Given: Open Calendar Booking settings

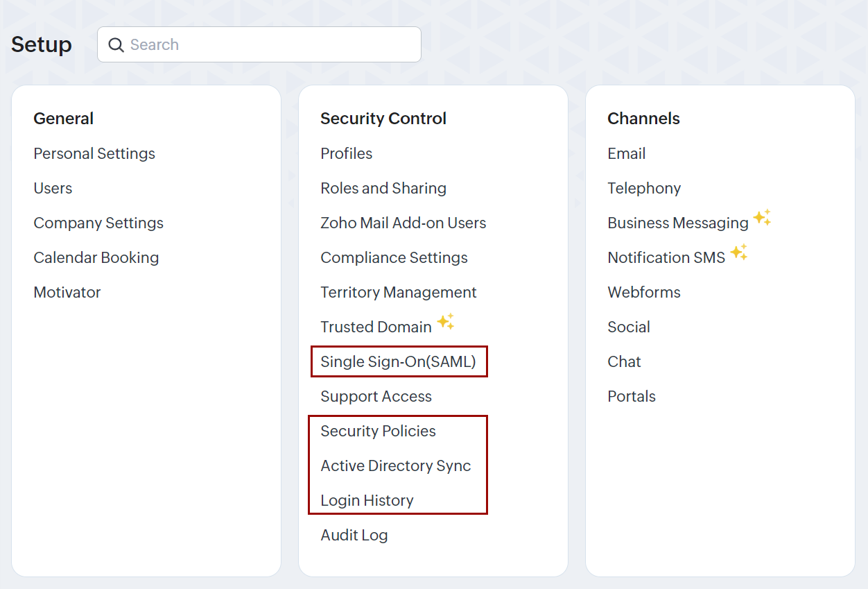Looking at the screenshot, I should (96, 257).
